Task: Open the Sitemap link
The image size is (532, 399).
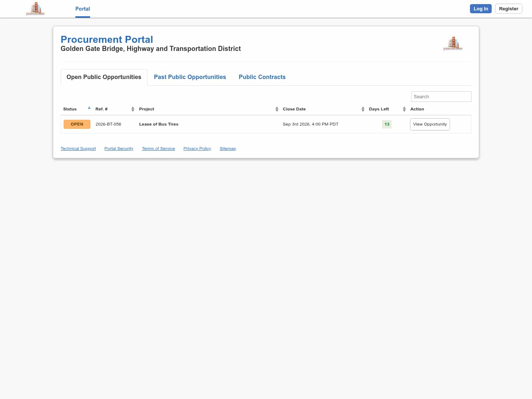Action: [x=228, y=149]
